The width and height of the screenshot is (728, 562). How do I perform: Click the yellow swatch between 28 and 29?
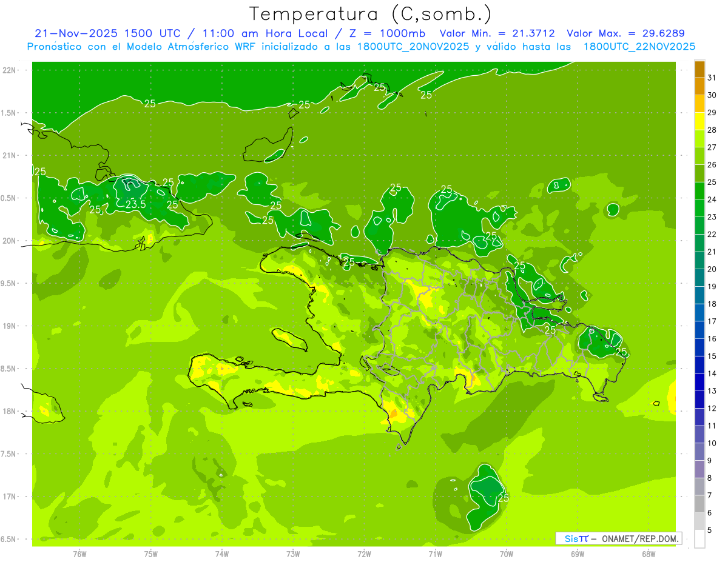(699, 121)
